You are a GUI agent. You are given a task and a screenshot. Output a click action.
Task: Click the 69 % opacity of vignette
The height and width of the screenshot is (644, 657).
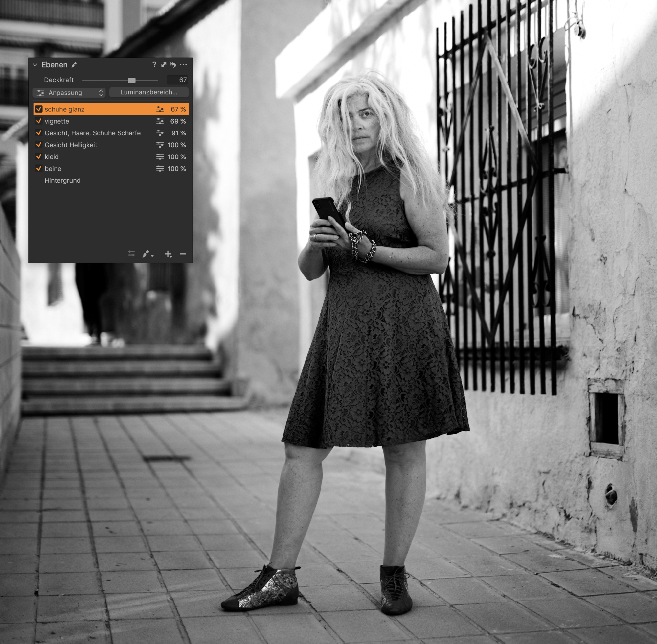[x=178, y=121]
